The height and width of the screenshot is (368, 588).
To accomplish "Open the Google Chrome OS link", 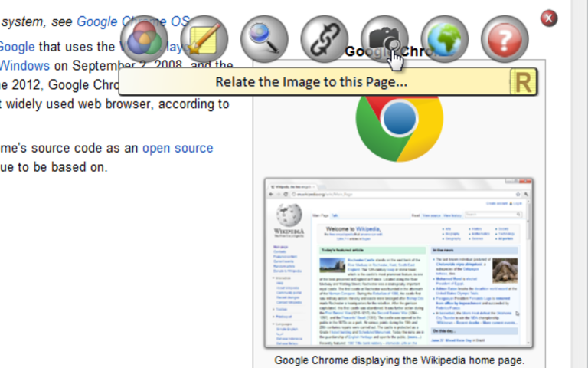I will [133, 21].
